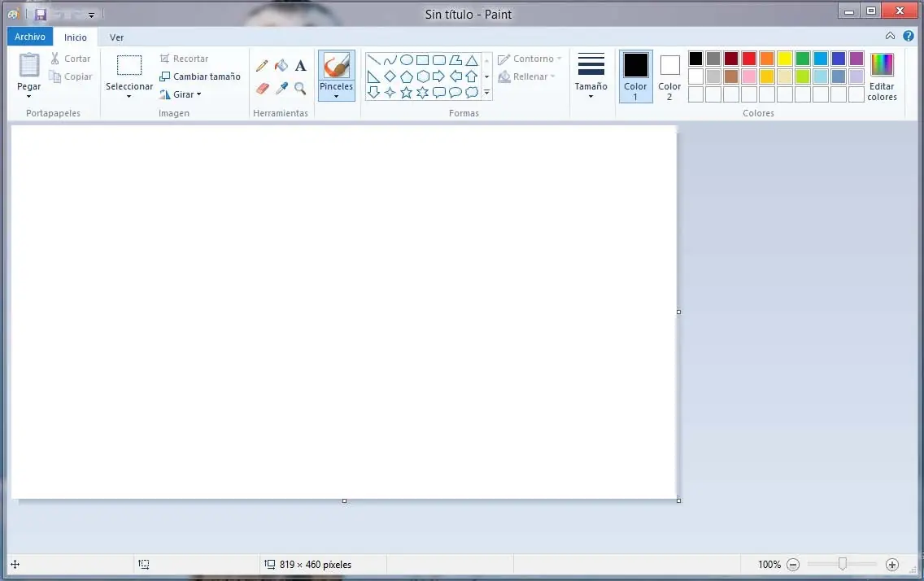
Task: Click the Cambiar tamaño button
Action: pos(200,76)
